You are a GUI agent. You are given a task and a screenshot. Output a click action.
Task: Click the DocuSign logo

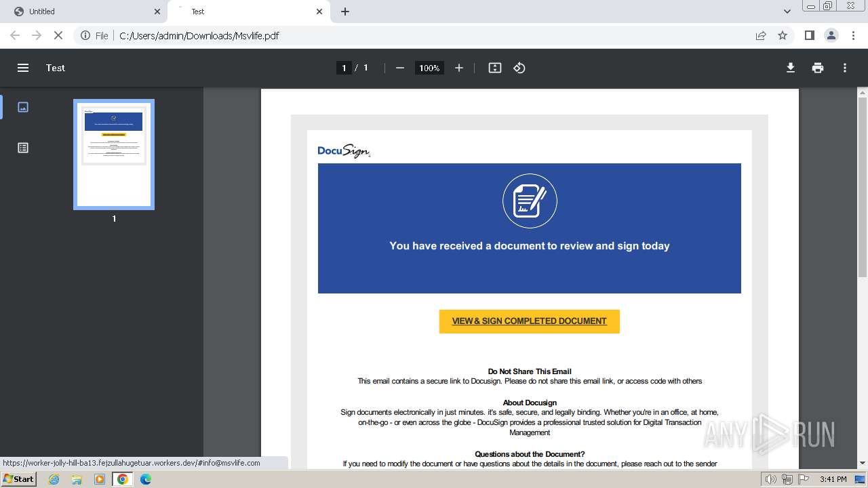point(344,150)
